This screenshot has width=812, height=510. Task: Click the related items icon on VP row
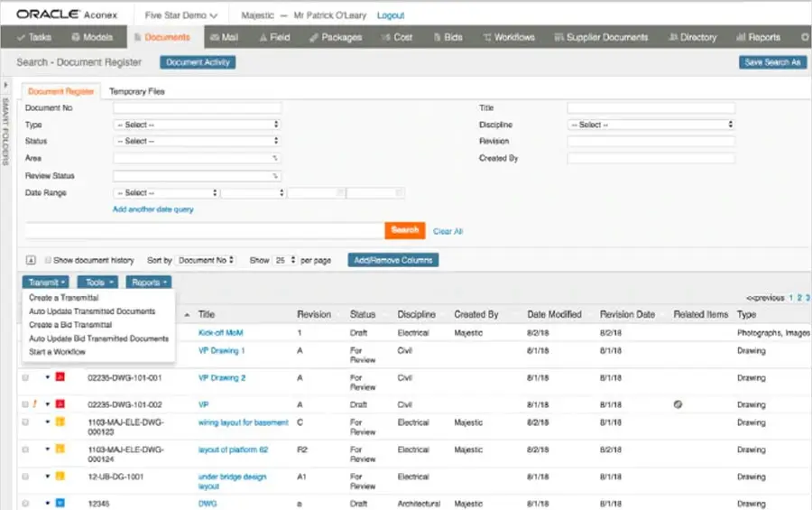point(678,404)
